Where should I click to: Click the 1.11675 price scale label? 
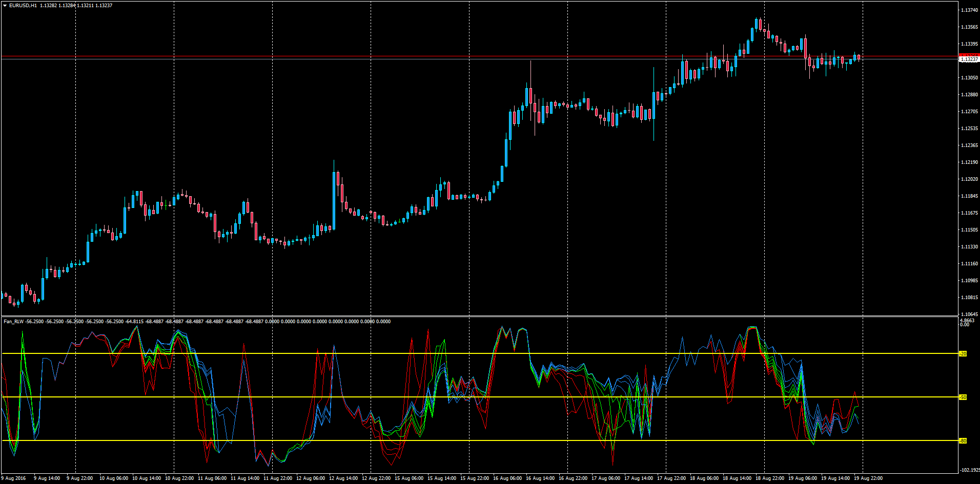(x=969, y=213)
